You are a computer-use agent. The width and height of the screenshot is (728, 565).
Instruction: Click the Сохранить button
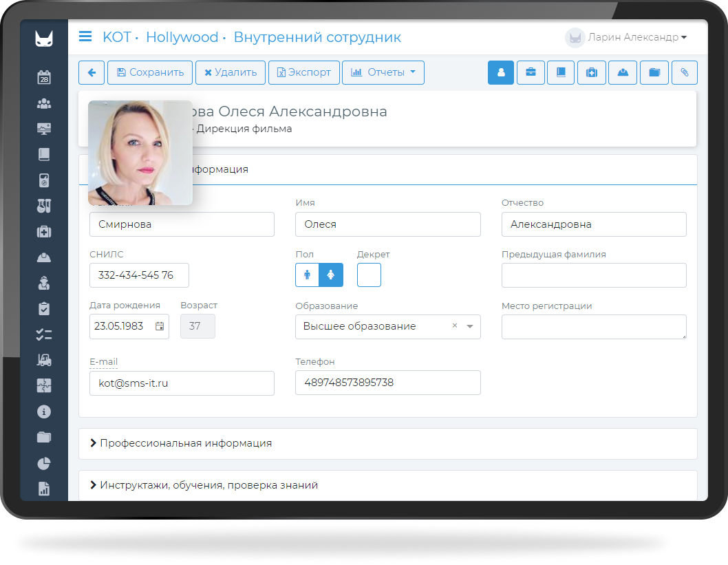coord(150,72)
